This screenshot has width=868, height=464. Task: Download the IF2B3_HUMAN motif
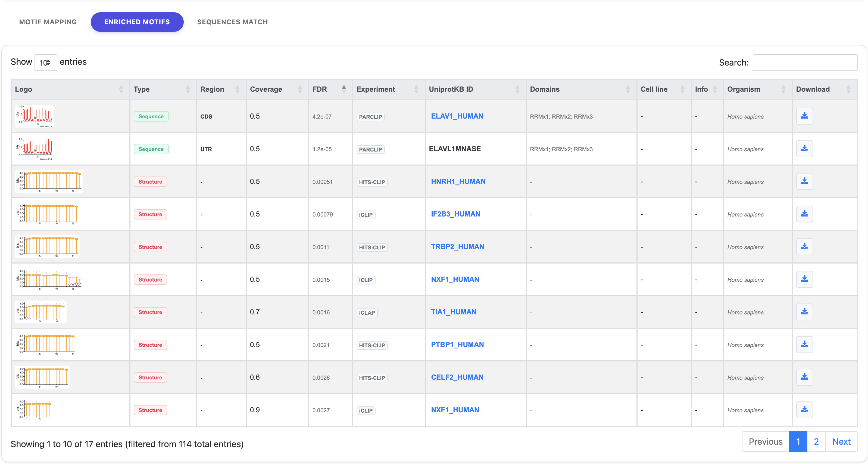click(804, 214)
